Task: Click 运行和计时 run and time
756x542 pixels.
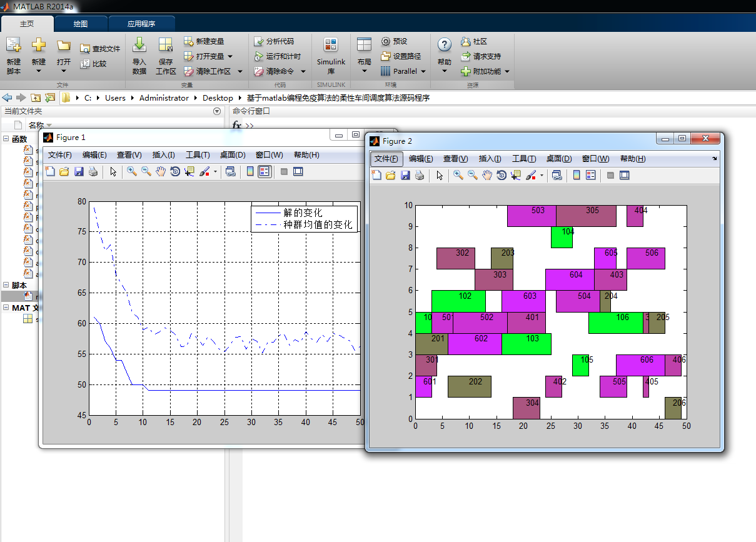Action: 278,56
